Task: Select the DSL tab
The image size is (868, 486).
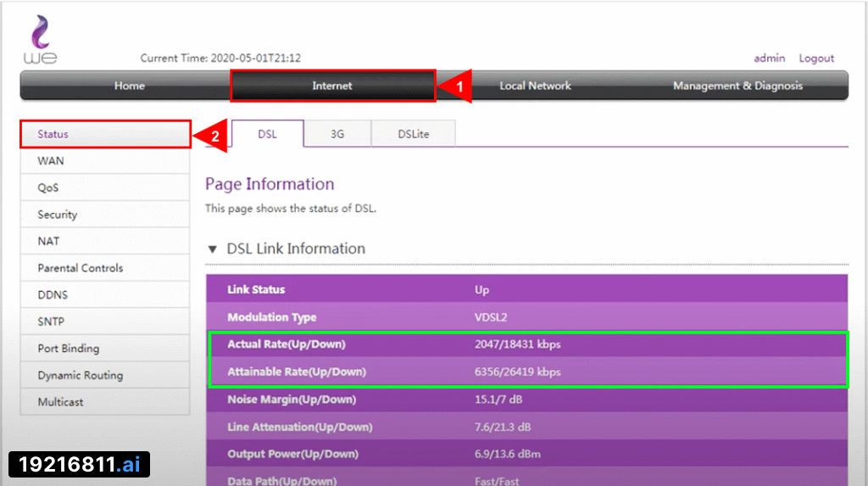Action: (267, 134)
